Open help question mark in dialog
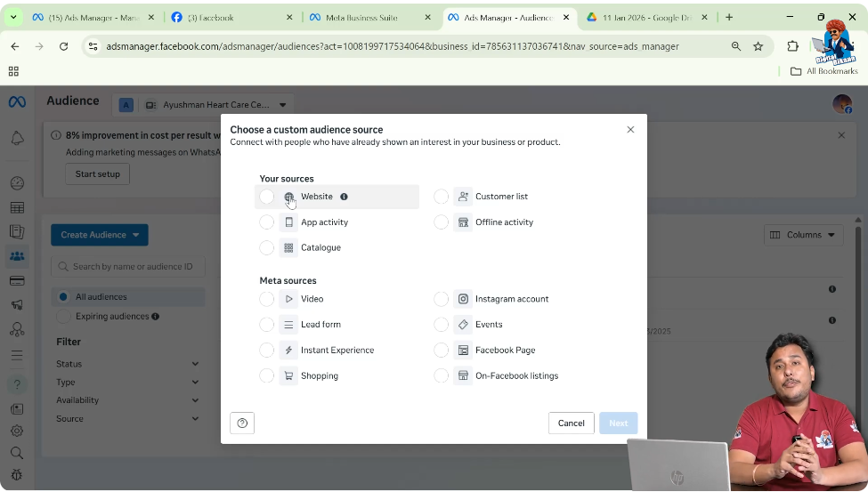 point(242,423)
